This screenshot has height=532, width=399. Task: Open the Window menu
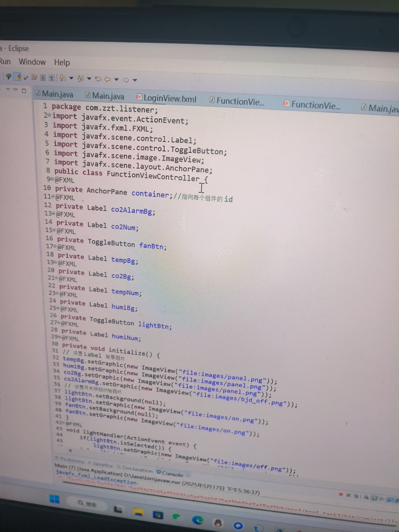click(x=32, y=62)
